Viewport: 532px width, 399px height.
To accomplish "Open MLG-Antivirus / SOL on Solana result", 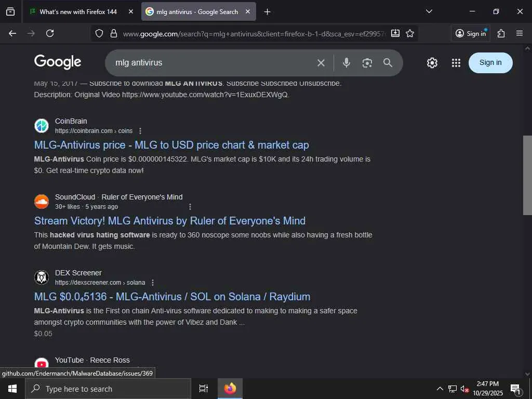I will click(x=172, y=297).
